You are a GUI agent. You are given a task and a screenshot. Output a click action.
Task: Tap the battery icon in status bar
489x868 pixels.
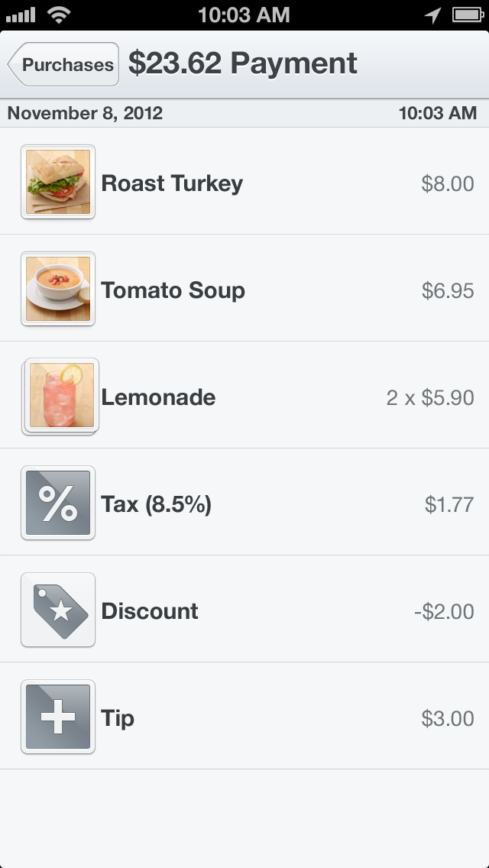pos(466,15)
